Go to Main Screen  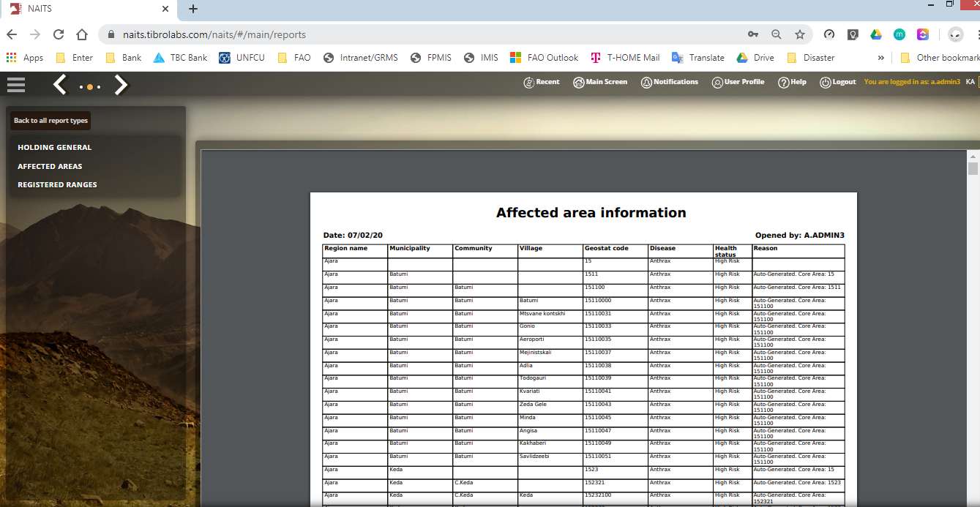[x=600, y=82]
